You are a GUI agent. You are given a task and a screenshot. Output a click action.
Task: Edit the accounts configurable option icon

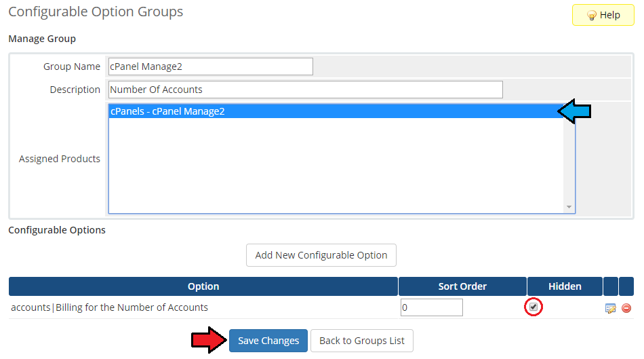click(610, 308)
